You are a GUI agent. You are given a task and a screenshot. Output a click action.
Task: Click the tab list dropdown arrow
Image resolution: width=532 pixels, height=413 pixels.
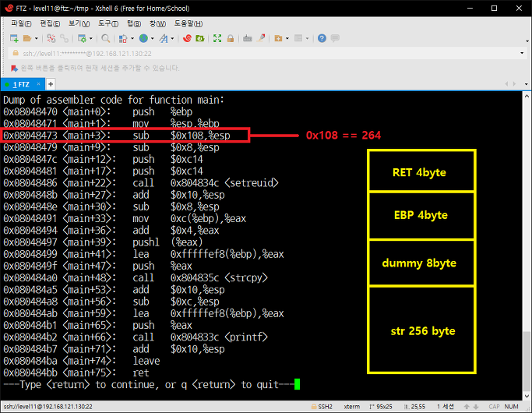tap(526, 84)
